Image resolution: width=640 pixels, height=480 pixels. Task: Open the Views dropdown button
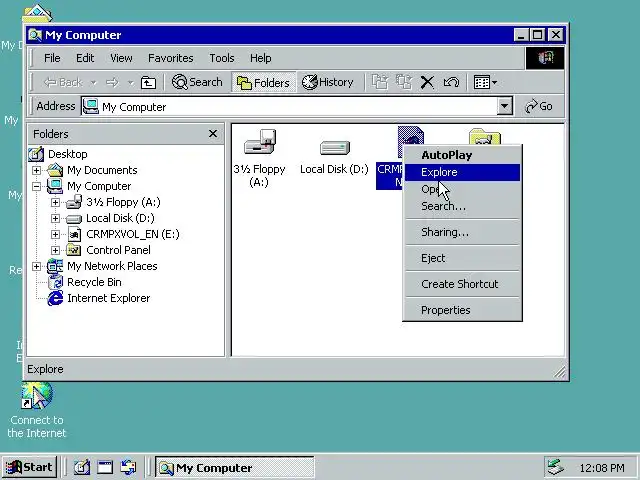[485, 82]
